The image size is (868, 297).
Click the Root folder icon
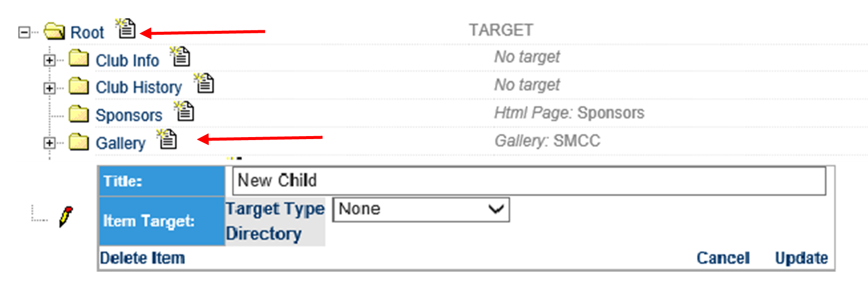(54, 32)
